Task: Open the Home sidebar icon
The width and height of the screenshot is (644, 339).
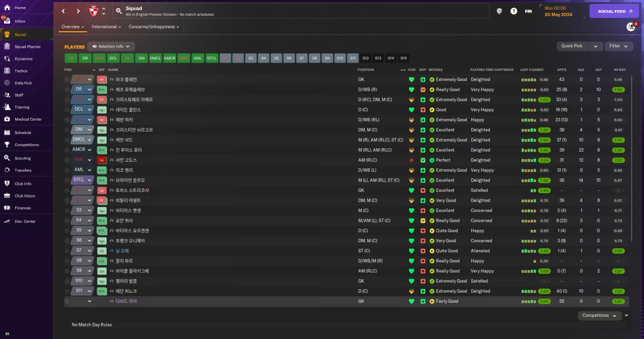Action: [7, 8]
